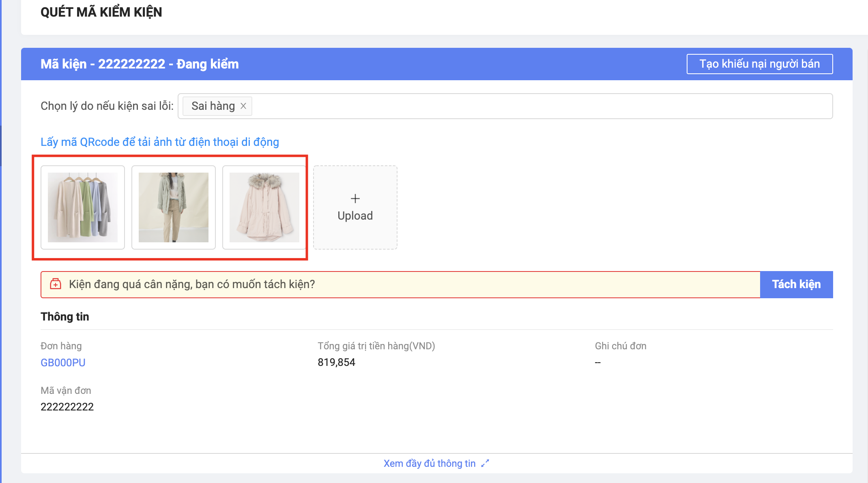This screenshot has width=868, height=483.
Task: Expand 'Xem đầy đủ thông tin'
Action: tap(430, 464)
